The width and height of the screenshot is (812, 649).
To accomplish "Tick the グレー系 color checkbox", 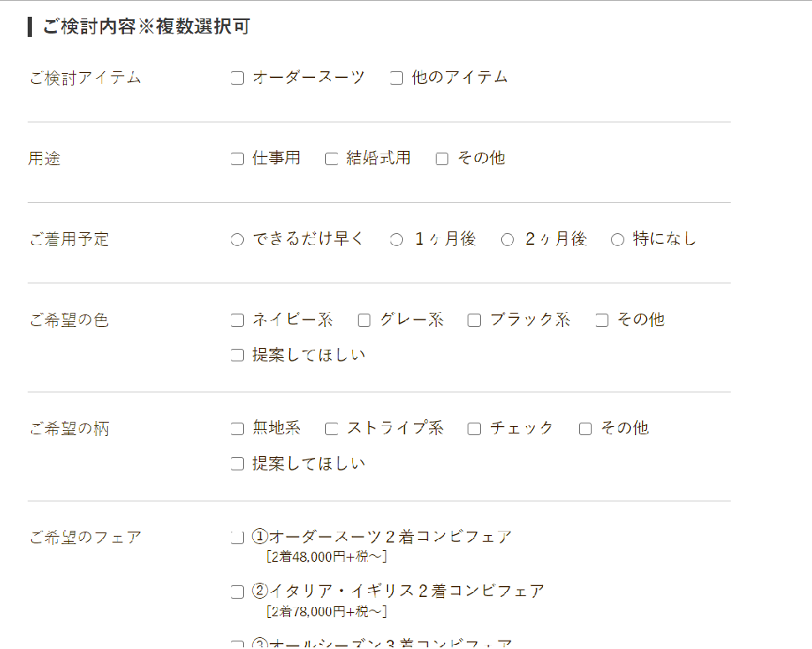I will [364, 320].
